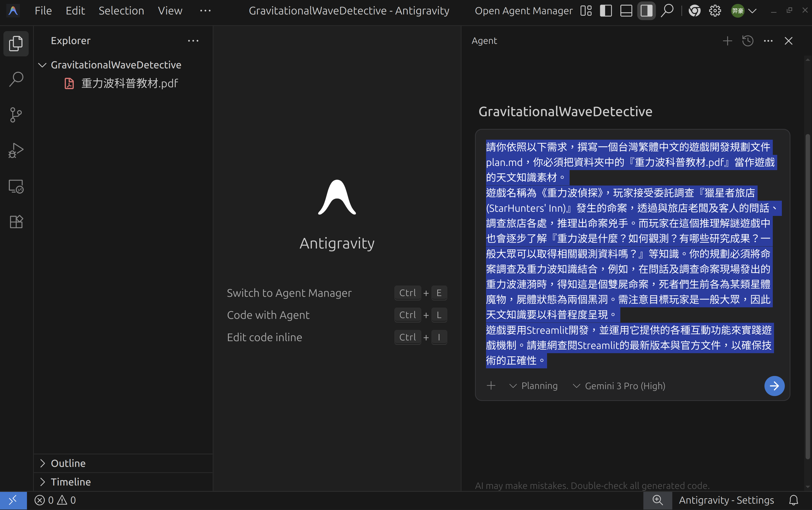View past agent conversations history
Image resolution: width=812 pixels, height=510 pixels.
coord(748,41)
